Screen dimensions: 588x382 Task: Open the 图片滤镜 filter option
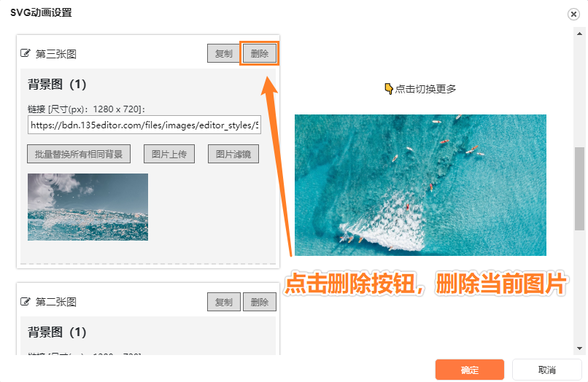pyautogui.click(x=233, y=154)
